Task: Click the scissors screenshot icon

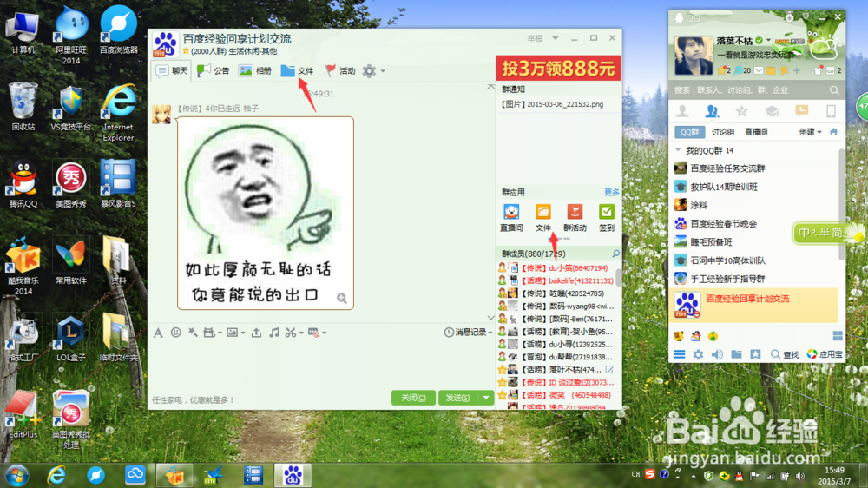Action: 291,333
